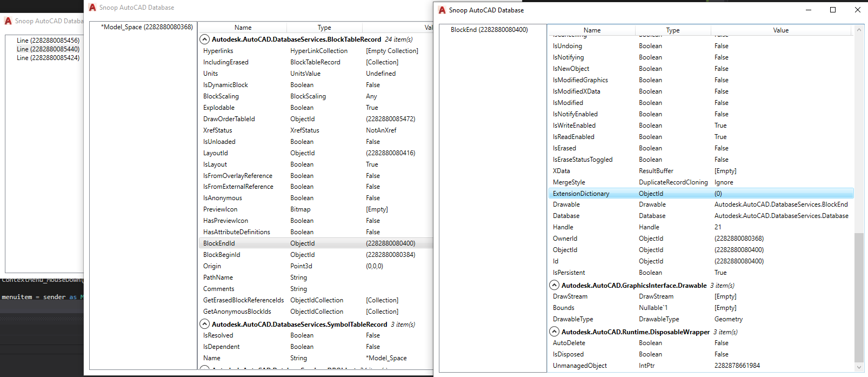Select the IsPersistent row
Screen dimensions: 868x377
coord(701,273)
